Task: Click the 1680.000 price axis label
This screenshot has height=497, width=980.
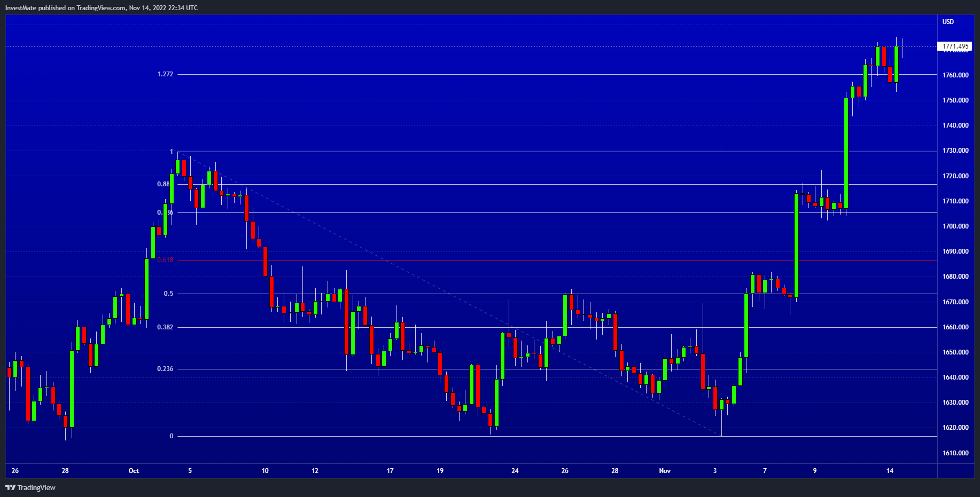Action: pyautogui.click(x=955, y=277)
